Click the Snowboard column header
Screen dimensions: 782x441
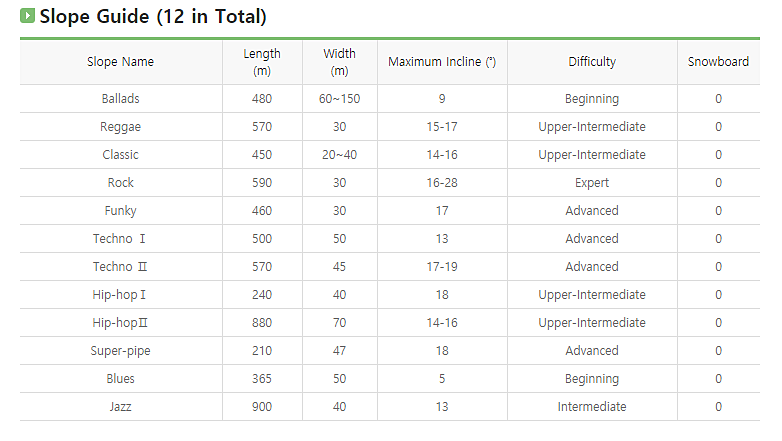pyautogui.click(x=718, y=62)
